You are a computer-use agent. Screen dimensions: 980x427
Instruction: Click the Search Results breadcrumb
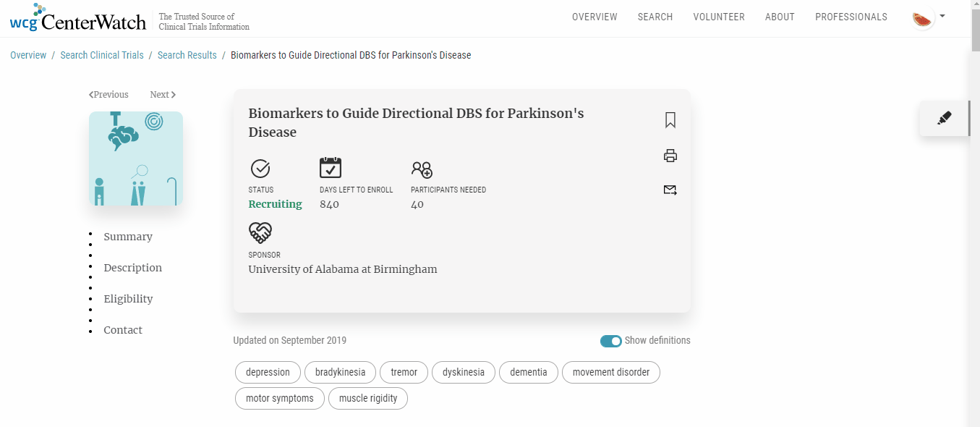tap(187, 56)
